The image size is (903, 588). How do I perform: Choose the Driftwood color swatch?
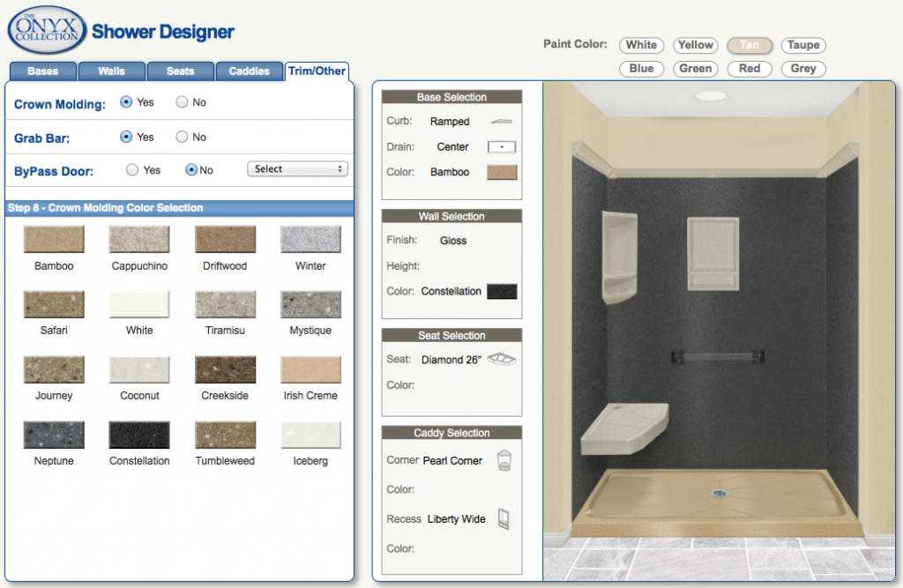click(x=225, y=239)
